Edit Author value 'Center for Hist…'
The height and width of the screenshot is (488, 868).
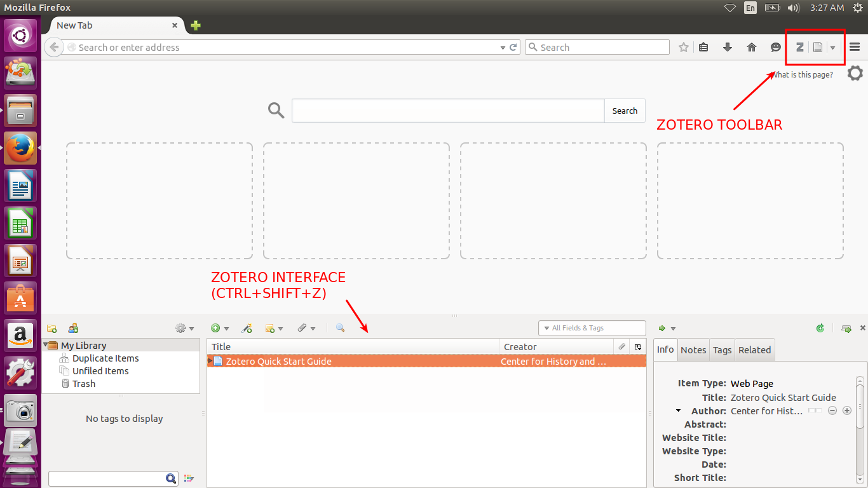click(767, 411)
